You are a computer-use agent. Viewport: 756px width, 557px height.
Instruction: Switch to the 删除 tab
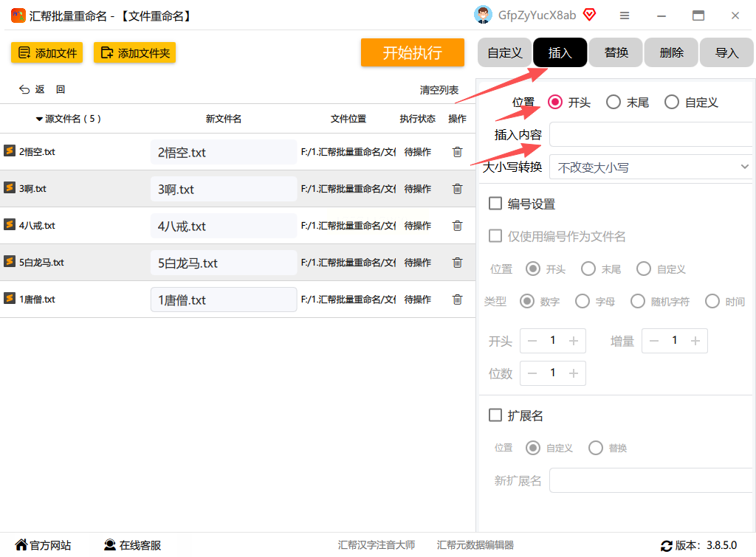[671, 52]
